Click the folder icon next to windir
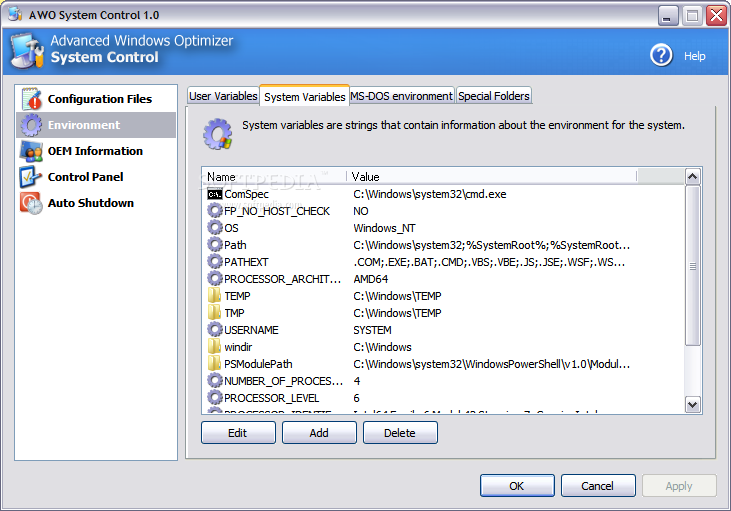 coord(214,346)
